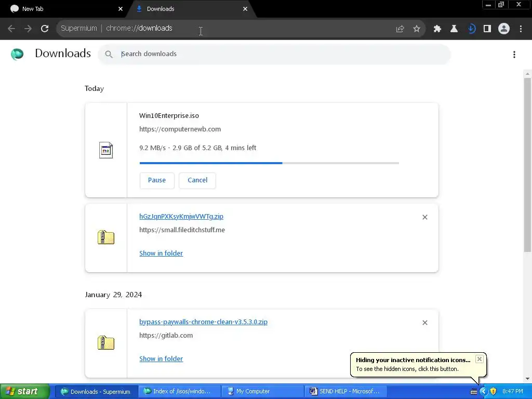The height and width of the screenshot is (399, 532).
Task: Toggle the side panel icon
Action: (x=487, y=29)
